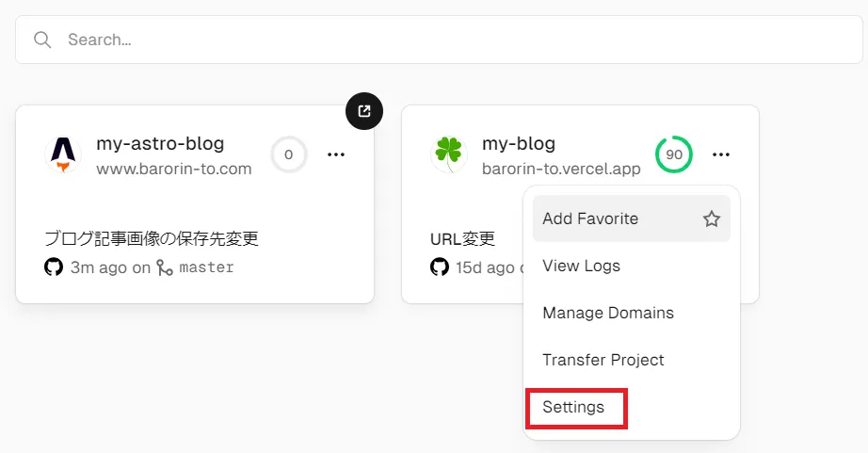The image size is (868, 453).
Task: Click the GitHub icon on my-blog card
Action: click(440, 267)
